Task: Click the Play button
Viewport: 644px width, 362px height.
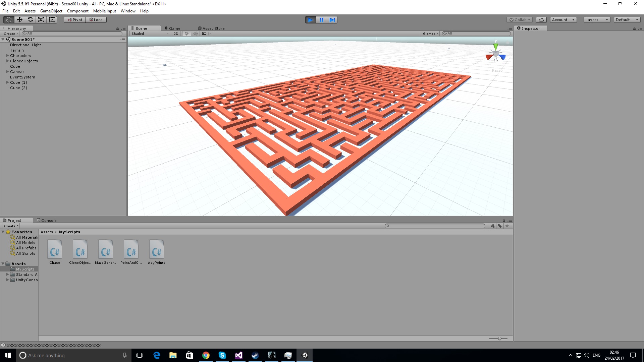Action: click(x=311, y=20)
